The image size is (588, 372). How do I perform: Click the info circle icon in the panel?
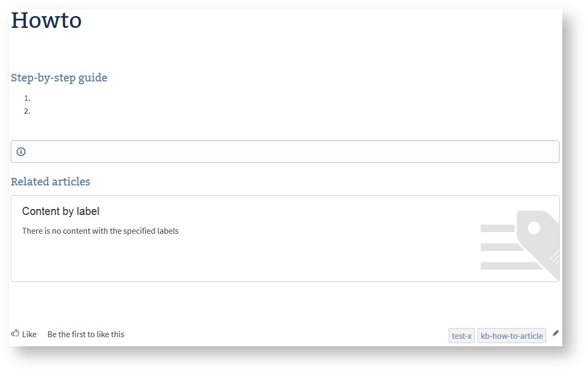coord(21,152)
